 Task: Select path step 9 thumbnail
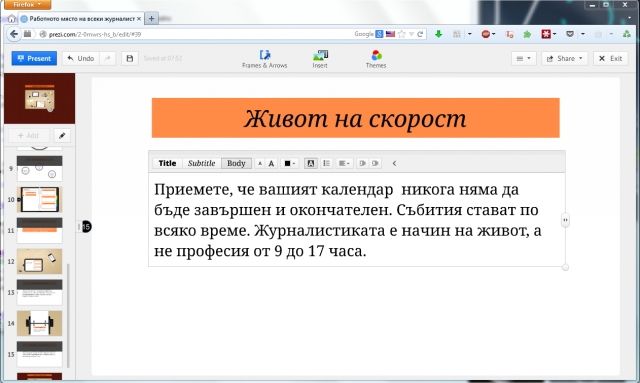point(40,169)
